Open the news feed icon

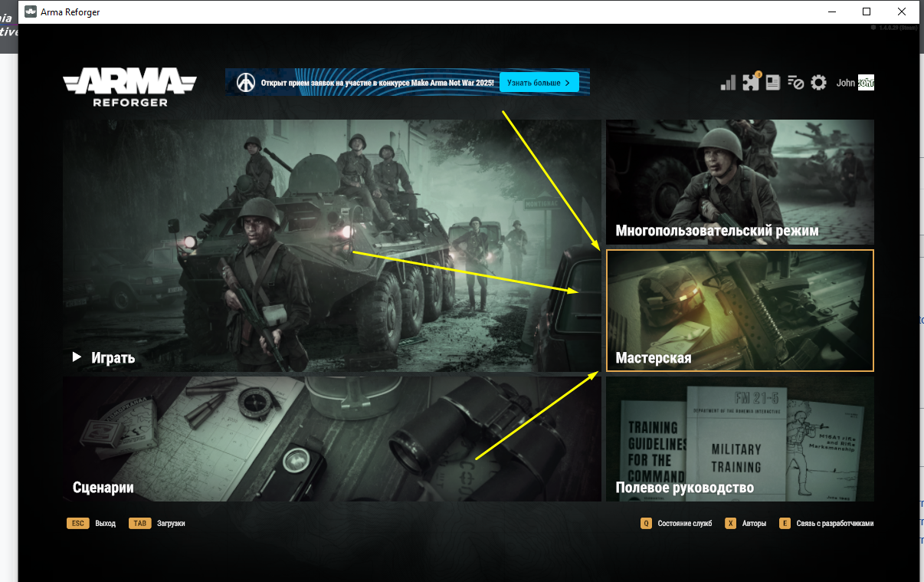[x=772, y=83]
